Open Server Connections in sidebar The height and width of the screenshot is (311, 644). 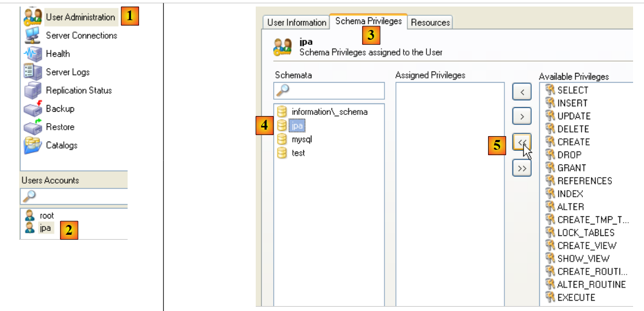click(x=81, y=35)
